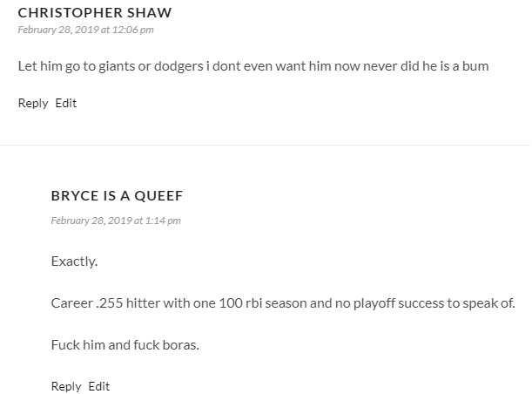Open the 12:06 pm comment timestamp permalink
Screen dimensions: 532x394
coord(85,30)
